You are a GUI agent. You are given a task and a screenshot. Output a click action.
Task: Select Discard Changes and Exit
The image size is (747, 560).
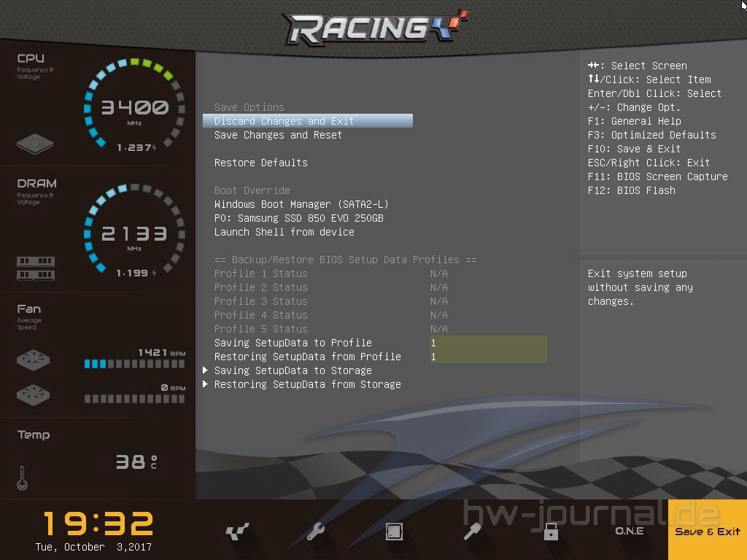pyautogui.click(x=308, y=121)
